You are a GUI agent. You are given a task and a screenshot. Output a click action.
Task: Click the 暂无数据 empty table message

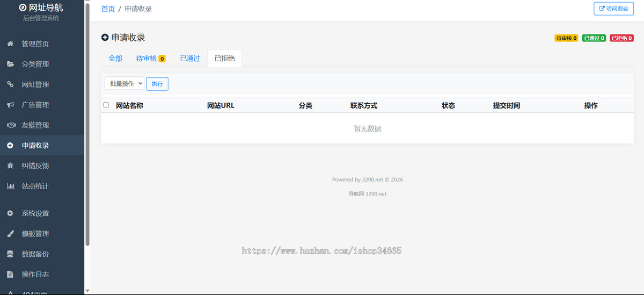pyautogui.click(x=368, y=128)
